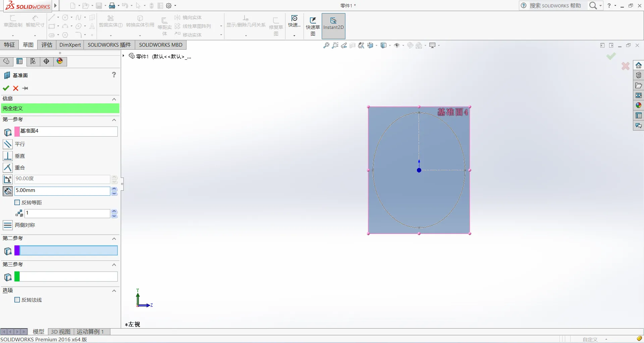The height and width of the screenshot is (343, 644).
Task: Switch to the 特征 features tab
Action: (x=9, y=45)
